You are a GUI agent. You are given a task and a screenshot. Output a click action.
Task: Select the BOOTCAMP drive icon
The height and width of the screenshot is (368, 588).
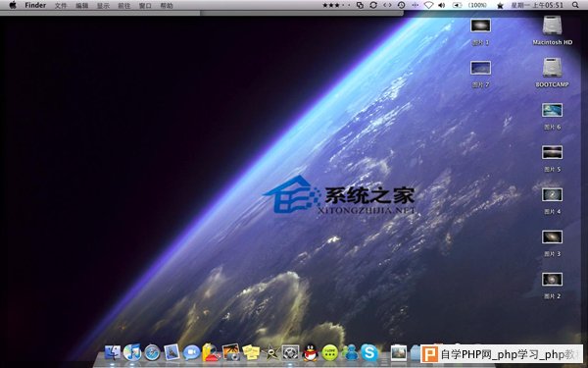pyautogui.click(x=552, y=68)
